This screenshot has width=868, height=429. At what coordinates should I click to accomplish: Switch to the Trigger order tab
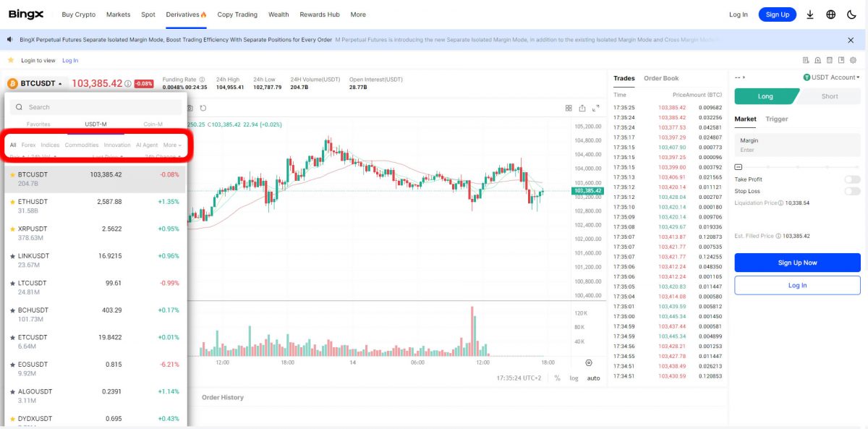(777, 119)
